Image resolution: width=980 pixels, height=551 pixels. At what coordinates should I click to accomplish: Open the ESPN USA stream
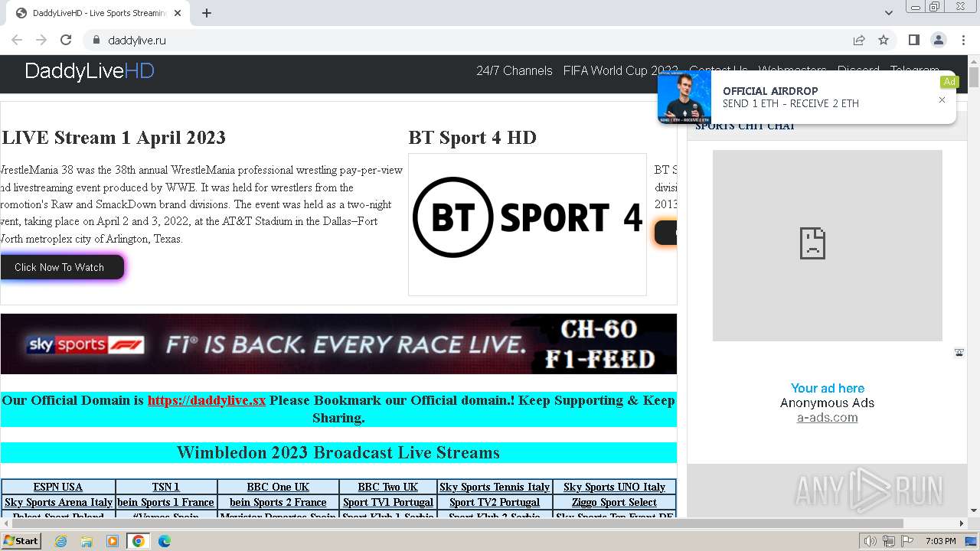click(58, 487)
